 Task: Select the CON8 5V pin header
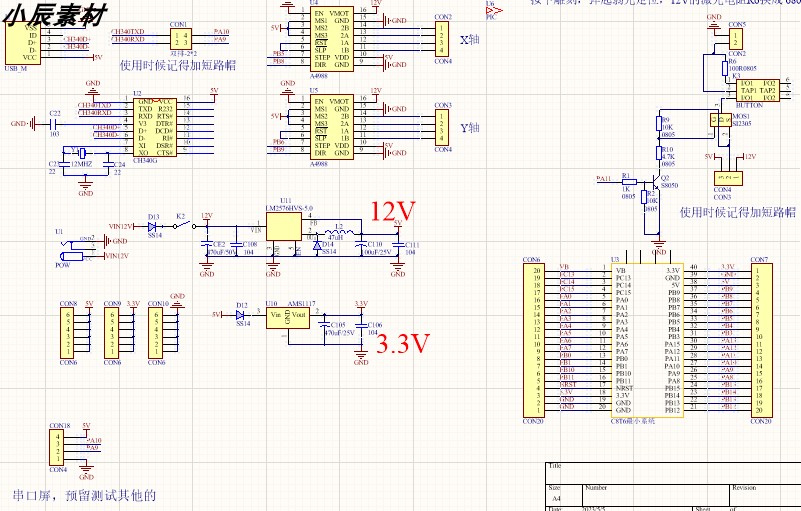68,333
